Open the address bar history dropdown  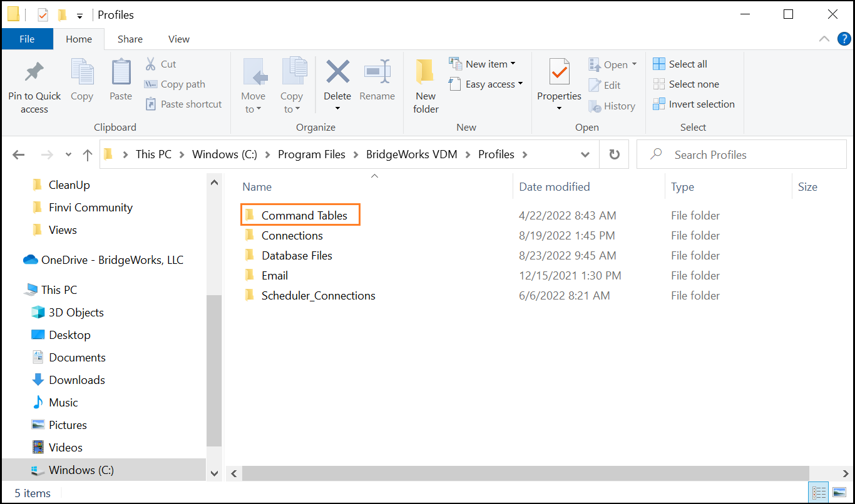pyautogui.click(x=585, y=154)
